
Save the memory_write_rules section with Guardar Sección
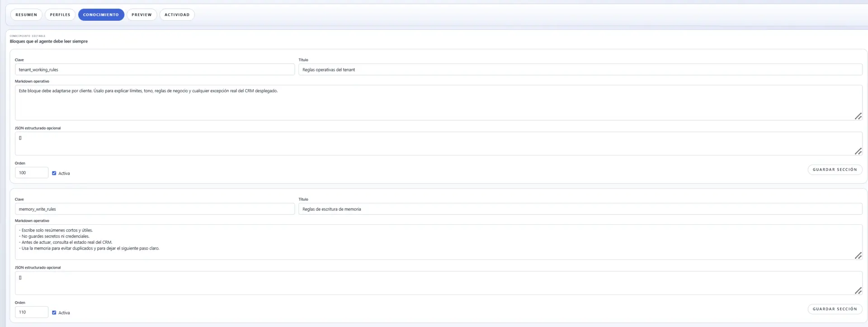(835, 309)
